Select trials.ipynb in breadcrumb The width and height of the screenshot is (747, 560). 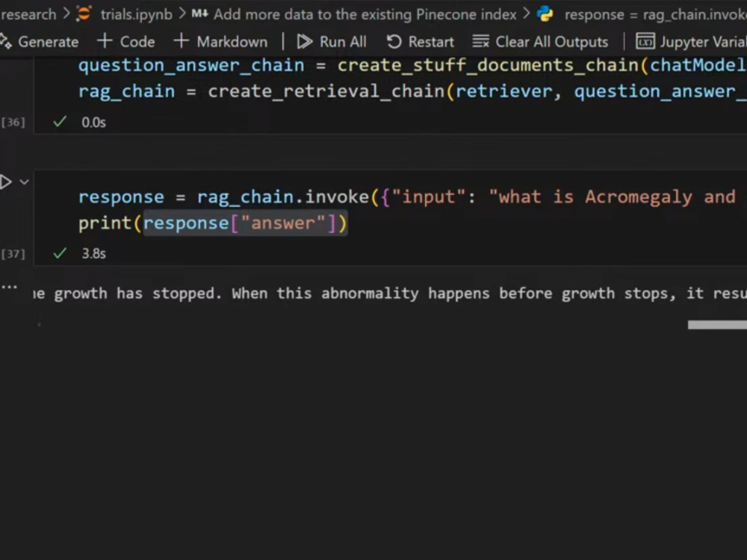click(136, 14)
